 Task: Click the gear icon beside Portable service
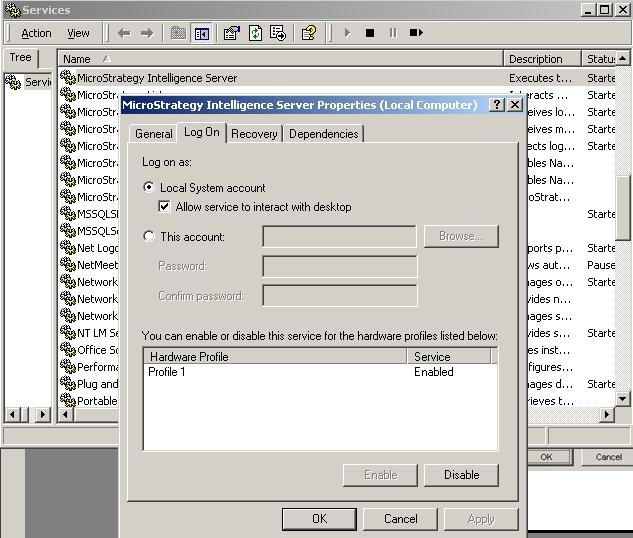point(68,400)
